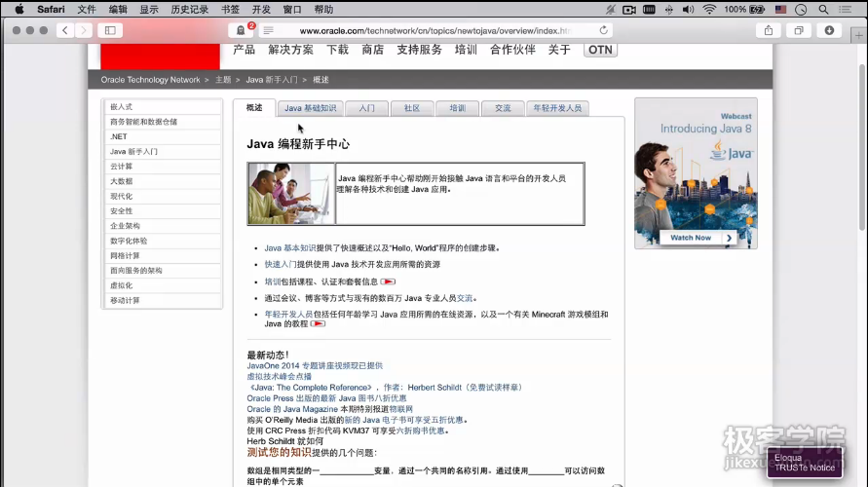868x487 pixels.
Task: Open Safari application menu
Action: point(51,10)
